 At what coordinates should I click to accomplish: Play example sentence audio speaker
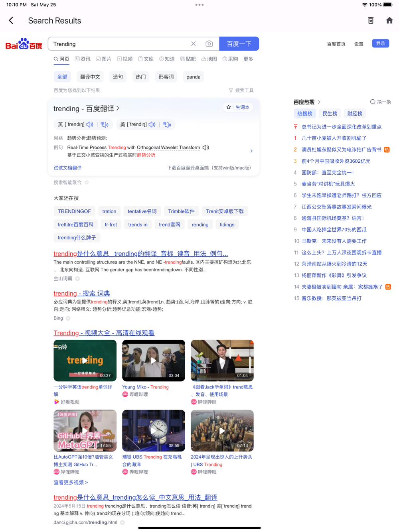pyautogui.click(x=206, y=148)
